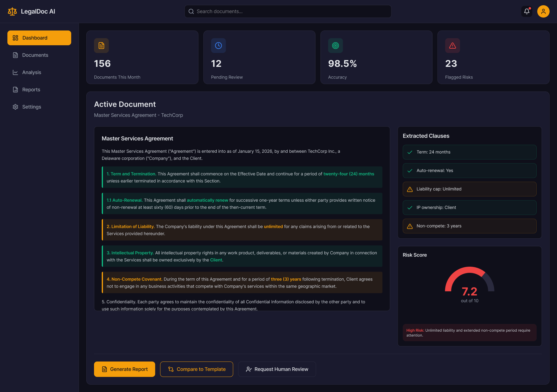Go to the Analysis section
The width and height of the screenshot is (557, 392).
[x=31, y=72]
